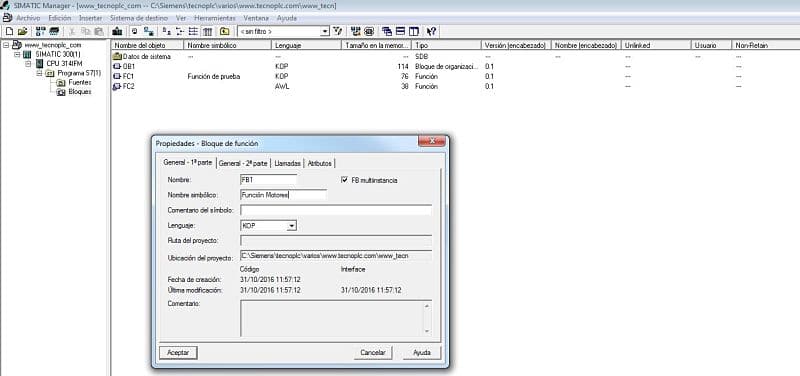800x376 pixels.
Task: Open the Herramientas menu
Action: pyautogui.click(x=215, y=18)
